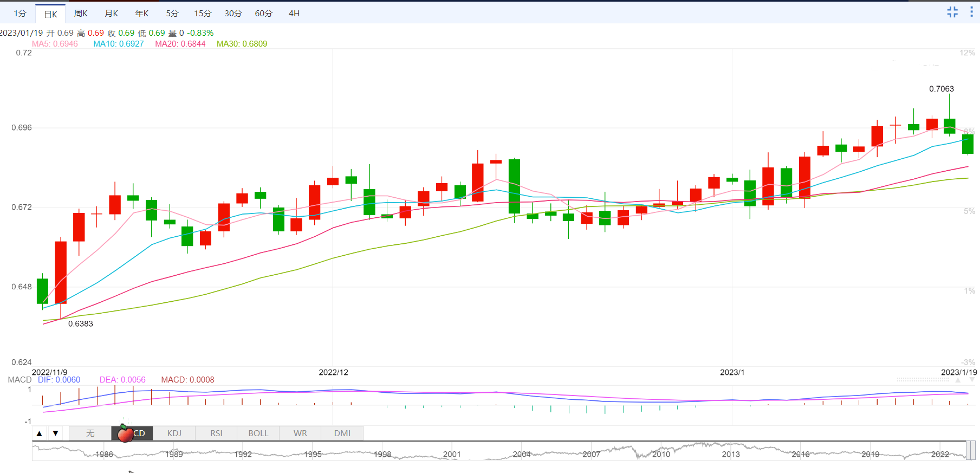Select the 月K monthly chart tab
Screen dimensions: 980x473
pyautogui.click(x=111, y=14)
